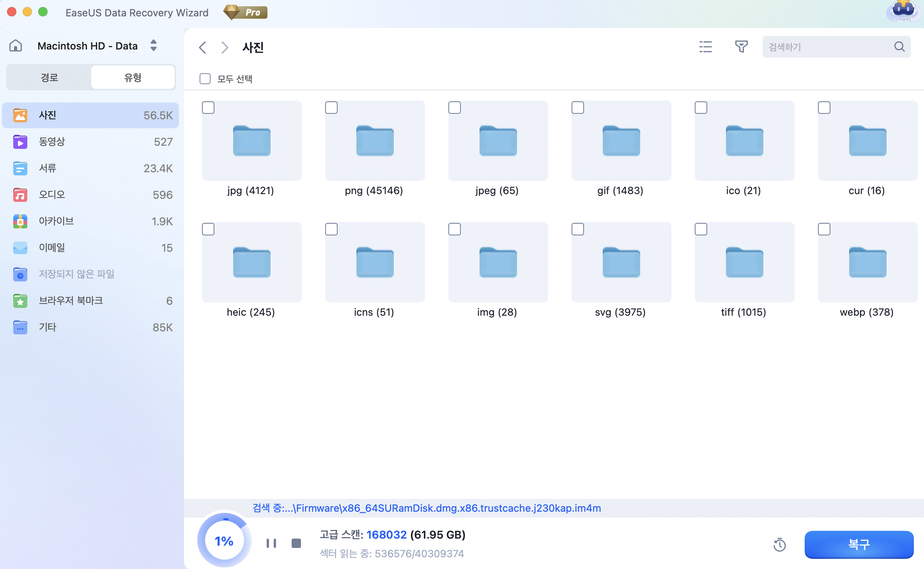Enable the 모두 선택 checkbox

tap(205, 79)
